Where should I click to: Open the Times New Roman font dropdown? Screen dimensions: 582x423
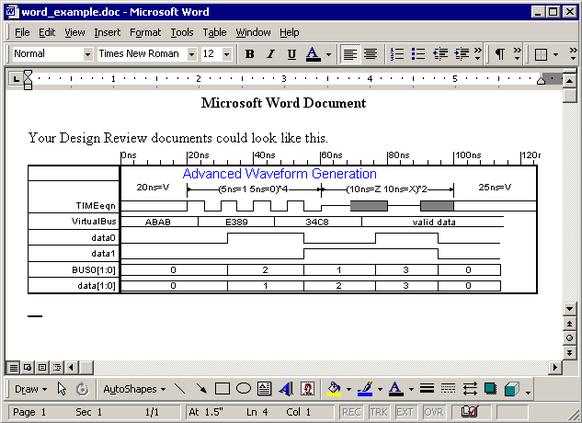[192, 54]
